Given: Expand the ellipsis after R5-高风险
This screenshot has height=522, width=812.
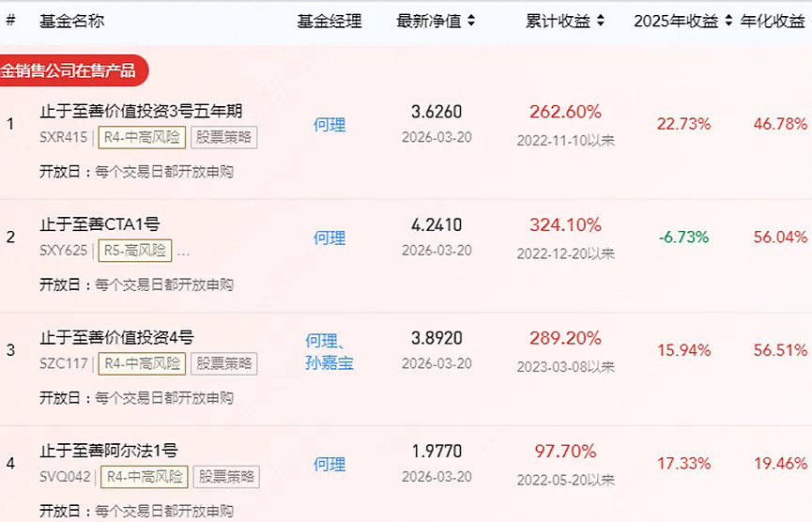Looking at the screenshot, I should (183, 253).
